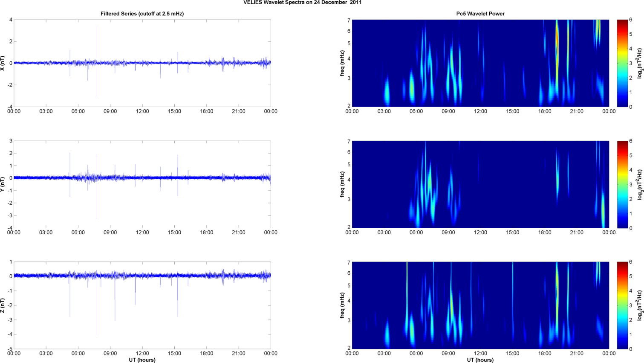Select the wavelet power spectrogram for the Y component

click(480, 184)
